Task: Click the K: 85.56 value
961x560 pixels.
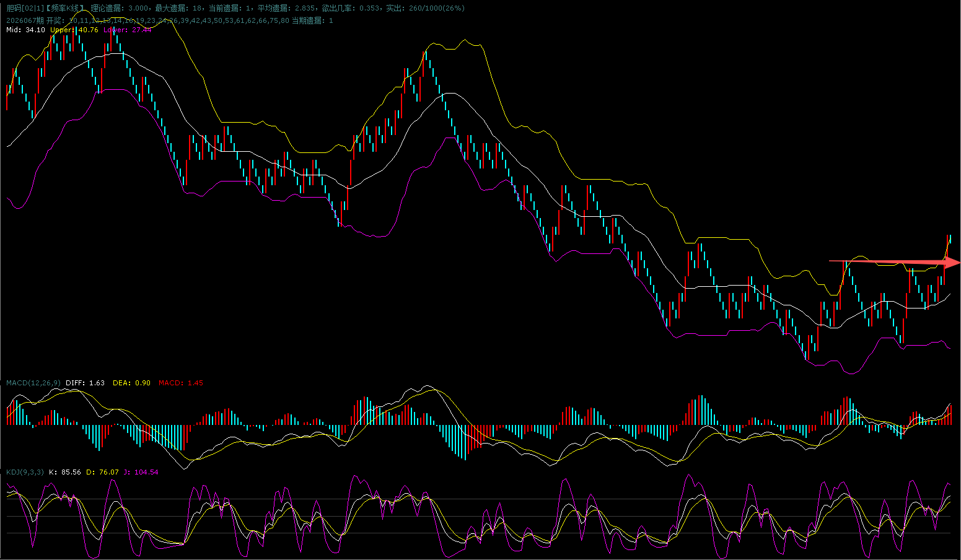Action: (x=65, y=472)
